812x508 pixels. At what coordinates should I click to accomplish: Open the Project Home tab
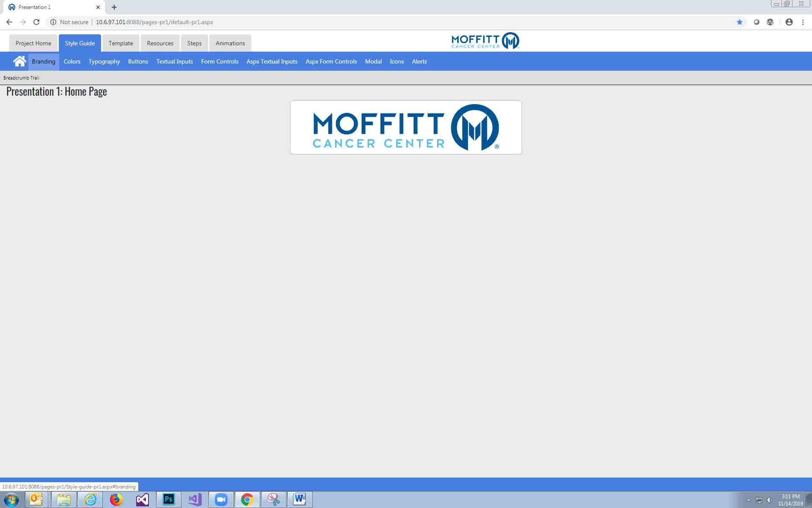pyautogui.click(x=33, y=43)
